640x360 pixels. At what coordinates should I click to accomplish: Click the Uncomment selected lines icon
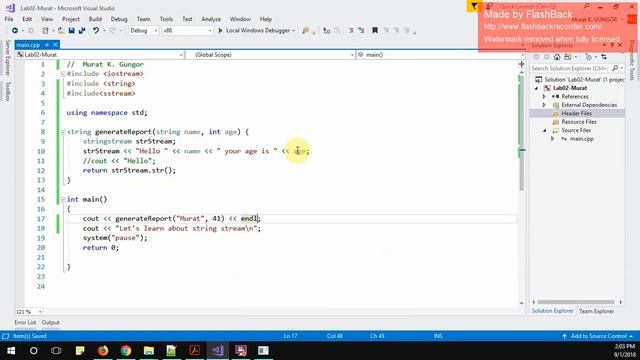(361, 31)
